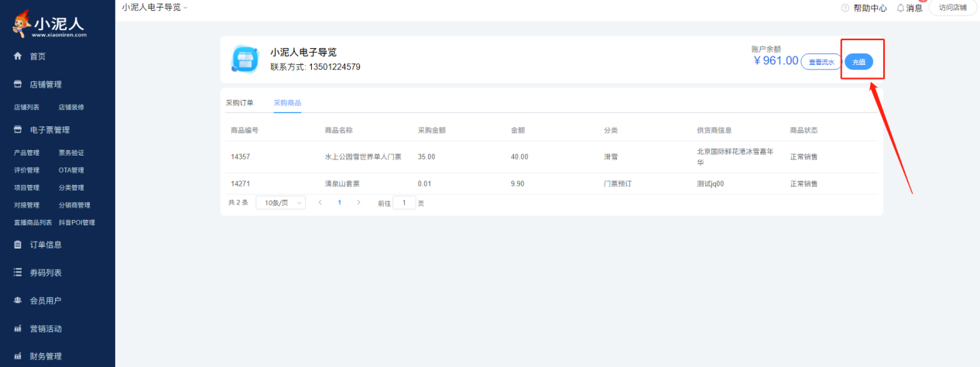Click the 会员用户 people icon
The image size is (980, 367).
click(x=18, y=300)
